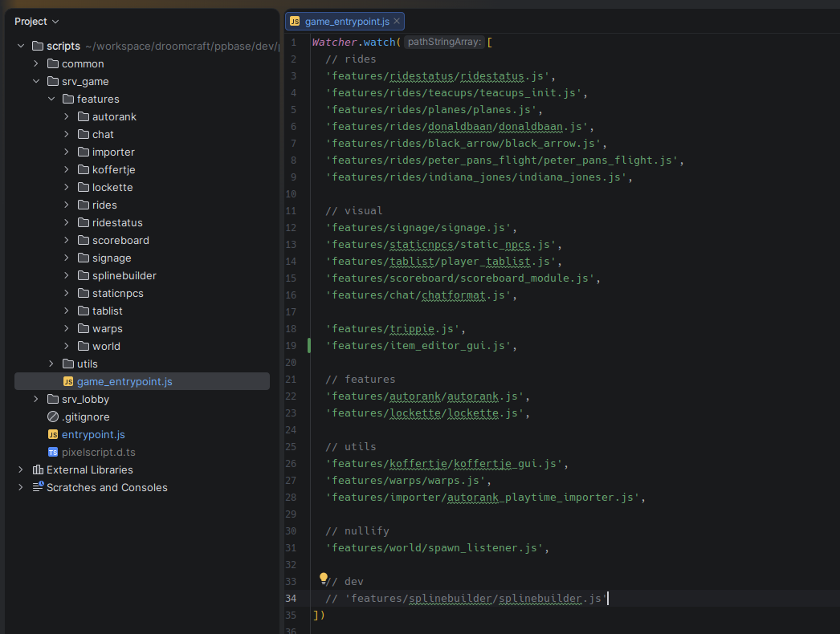Screen dimensions: 840x634
Task: Click the pathStringArray parameter hint
Action: point(443,42)
